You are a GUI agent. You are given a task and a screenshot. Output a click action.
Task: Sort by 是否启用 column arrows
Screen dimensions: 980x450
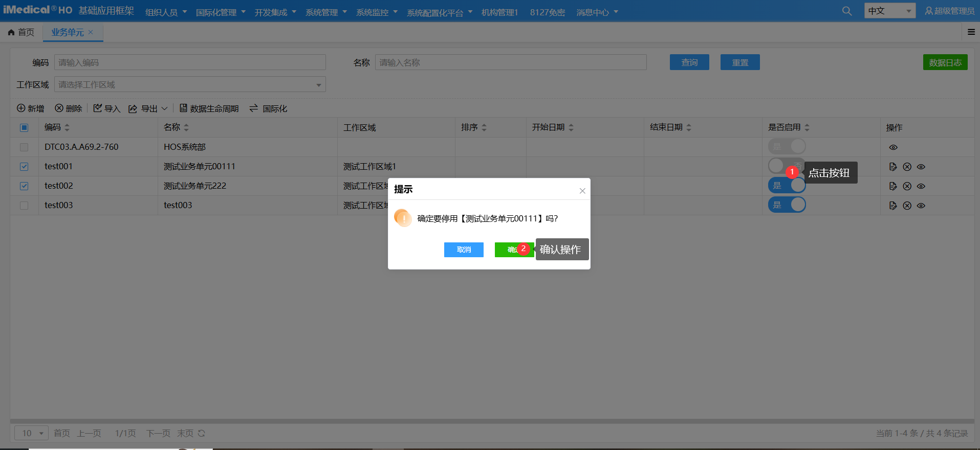pos(807,127)
